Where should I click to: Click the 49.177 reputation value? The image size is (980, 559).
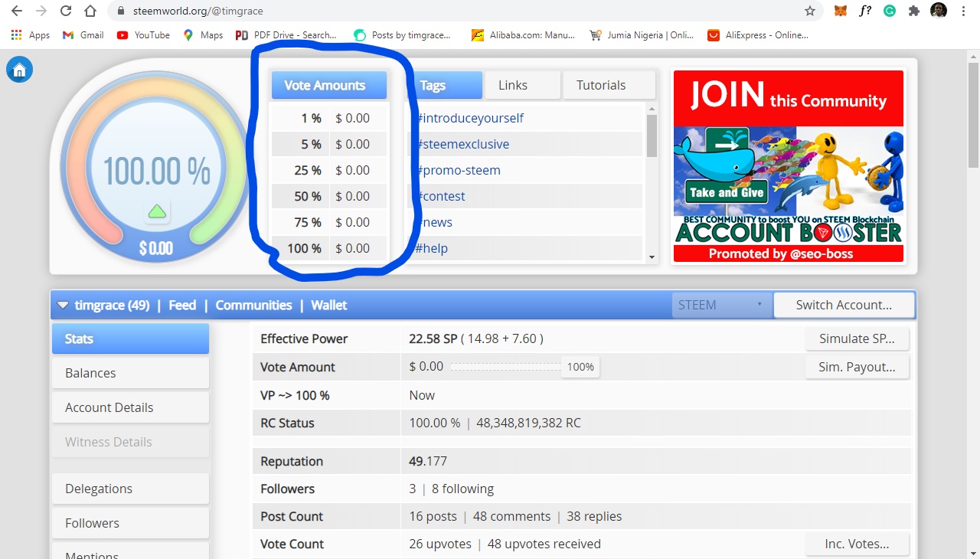click(428, 461)
